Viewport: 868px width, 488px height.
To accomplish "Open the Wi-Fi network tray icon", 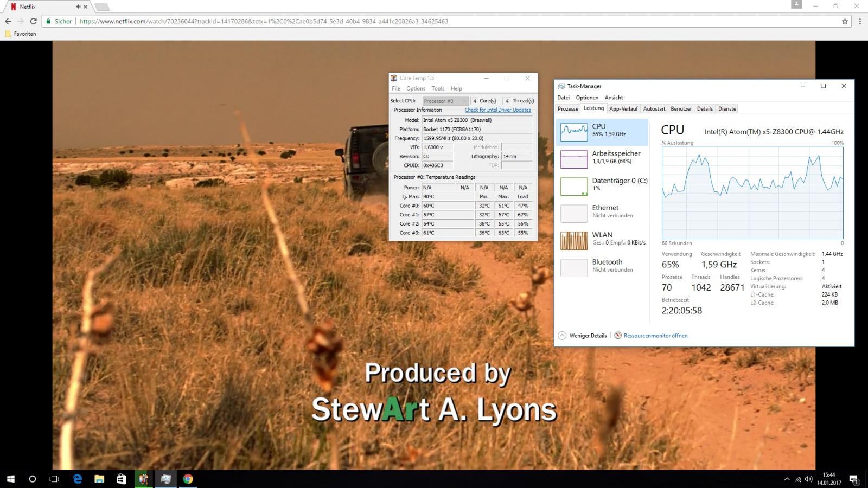I will [x=798, y=479].
